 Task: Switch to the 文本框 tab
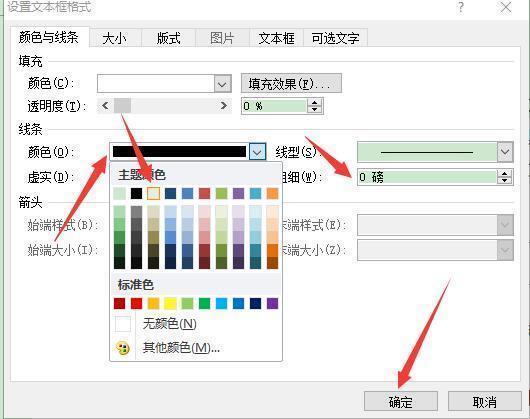coord(276,38)
